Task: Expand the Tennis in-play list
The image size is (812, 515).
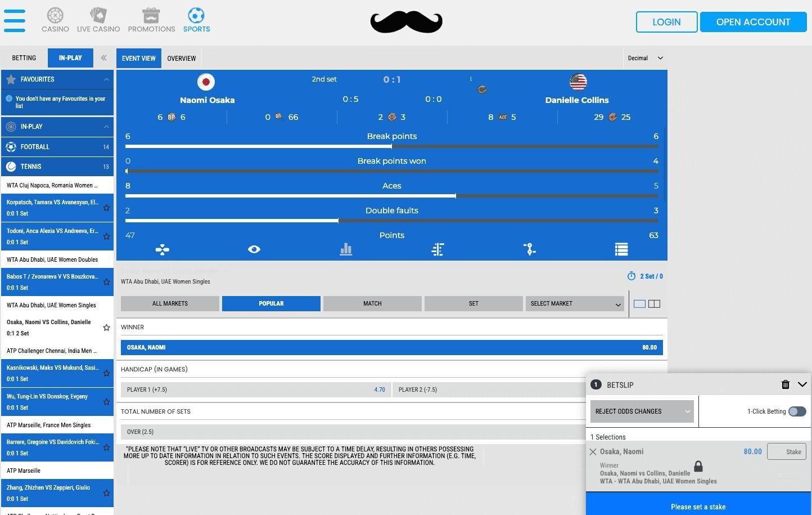Action: tap(57, 167)
